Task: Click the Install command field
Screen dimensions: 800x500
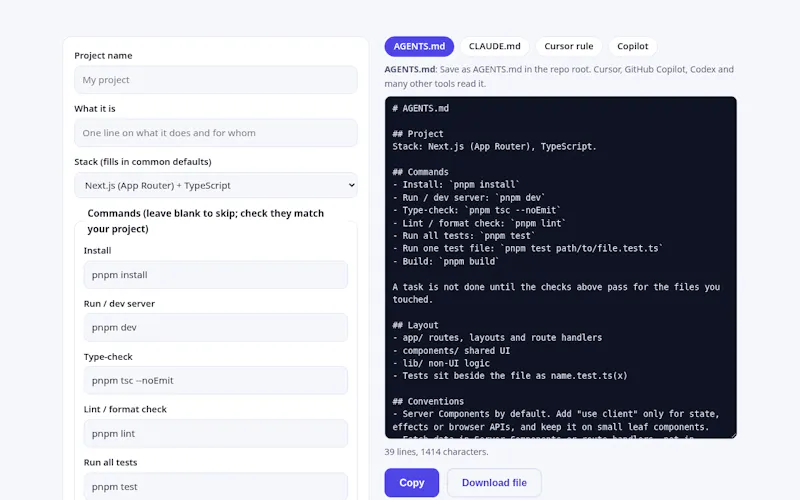Action: point(216,274)
